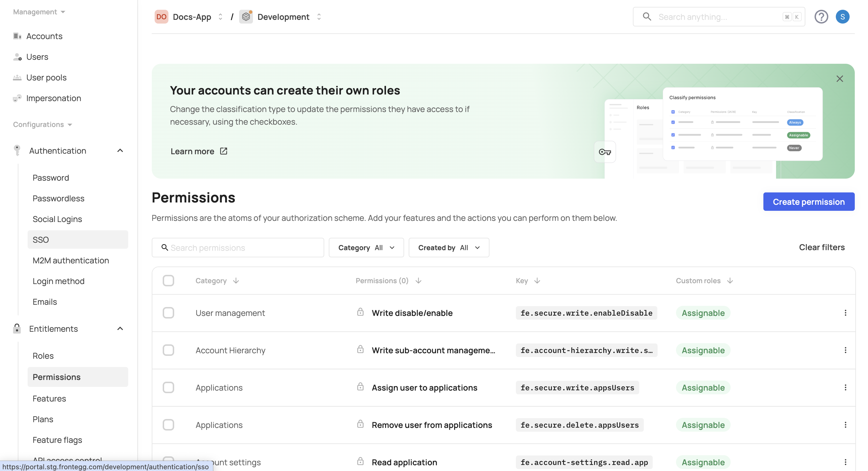This screenshot has width=868, height=471.
Task: Click the Development environment cube icon
Action: click(246, 17)
